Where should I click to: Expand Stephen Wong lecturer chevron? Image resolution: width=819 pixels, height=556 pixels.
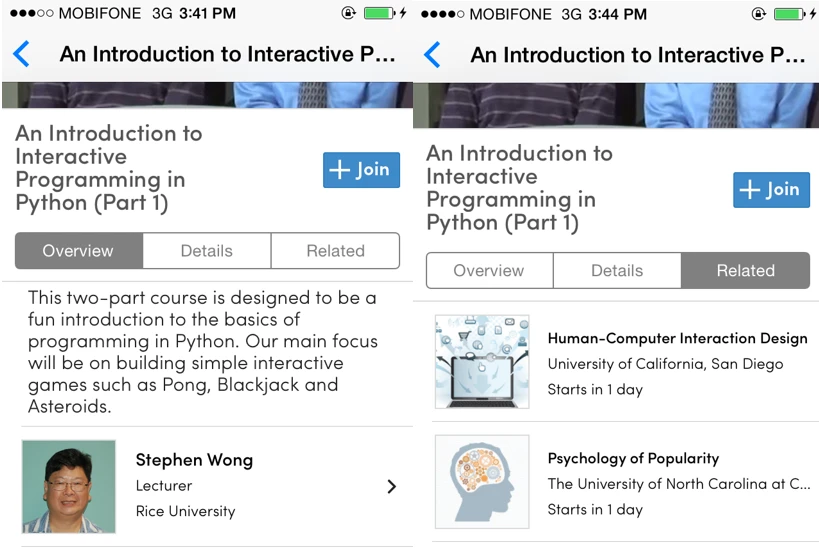pyautogui.click(x=391, y=487)
